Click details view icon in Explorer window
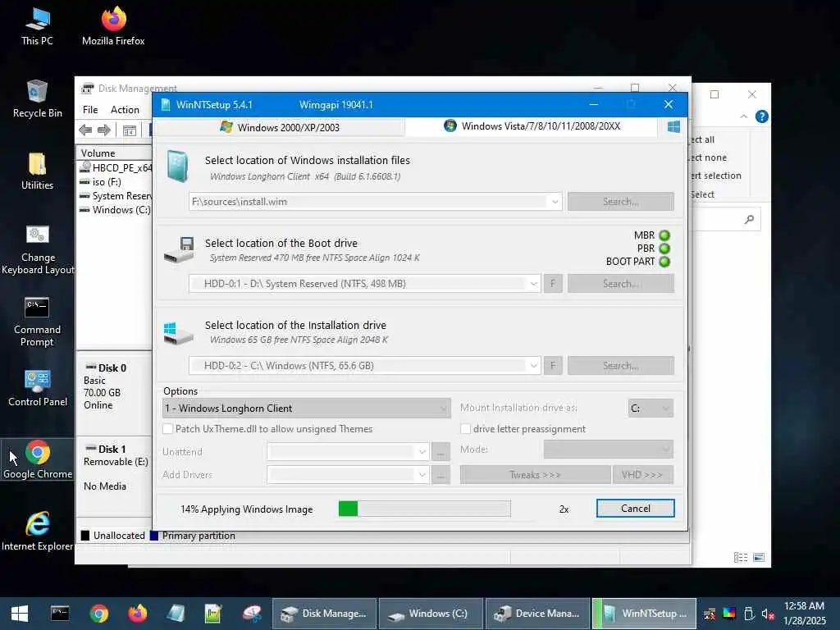Viewport: 840px width, 630px height. point(741,558)
